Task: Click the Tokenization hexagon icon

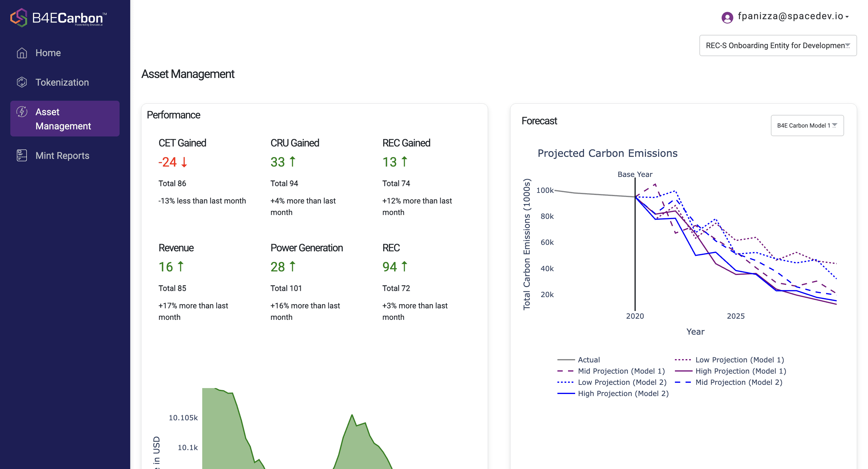Action: pos(22,82)
